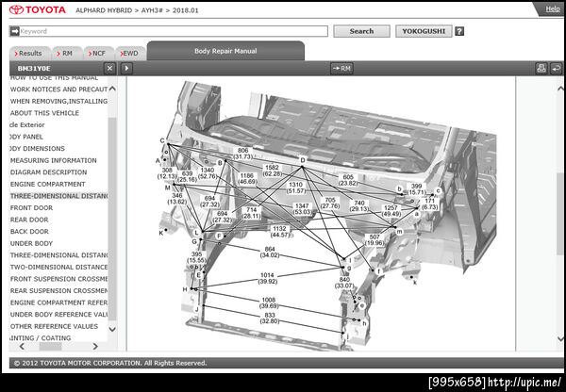
Task: Click the play arrow beside BM31Y0E
Action: 126,68
